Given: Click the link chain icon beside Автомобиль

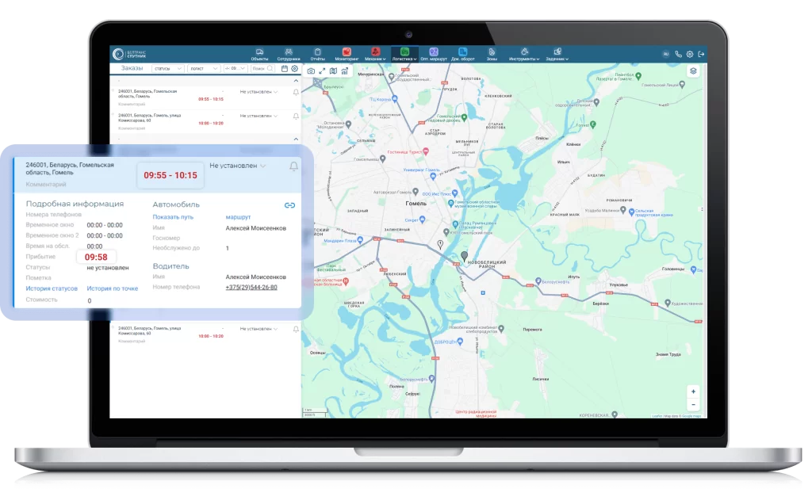Looking at the screenshot, I should pyautogui.click(x=289, y=205).
